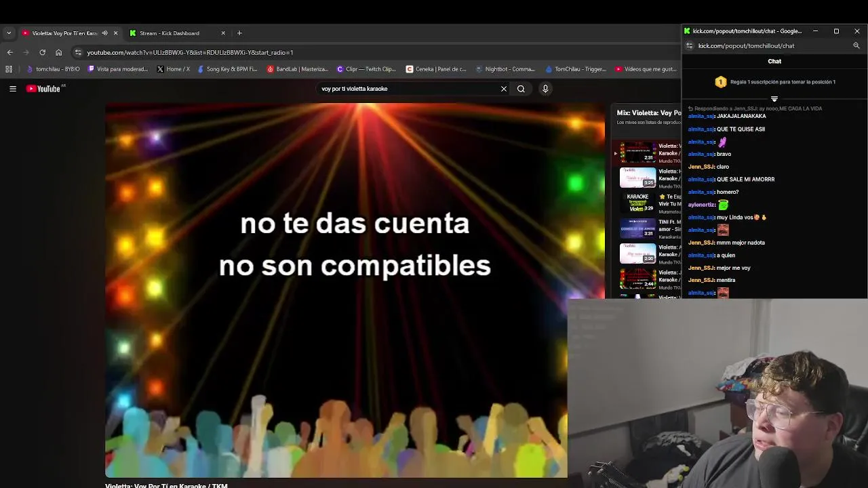The image size is (868, 488).
Task: Open the Home / X bookmark
Action: [x=173, y=69]
